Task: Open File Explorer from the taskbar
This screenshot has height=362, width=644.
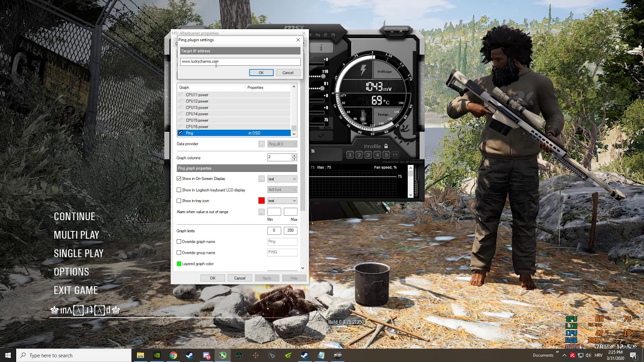Action: (140, 355)
